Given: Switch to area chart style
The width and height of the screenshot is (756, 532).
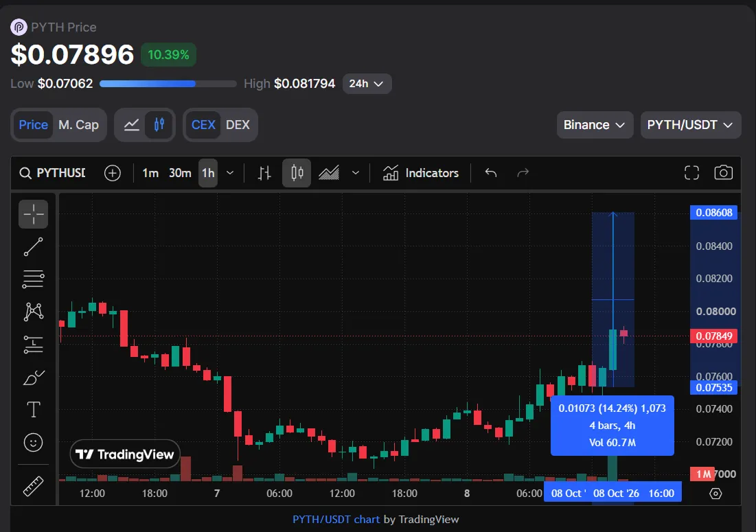Looking at the screenshot, I should click(x=329, y=173).
